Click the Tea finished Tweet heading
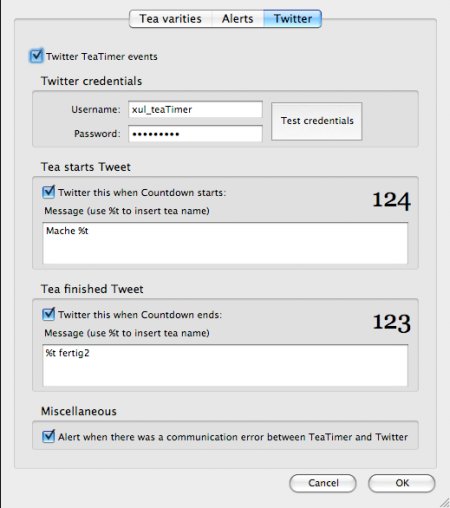The width and height of the screenshot is (450, 508). pos(92,289)
